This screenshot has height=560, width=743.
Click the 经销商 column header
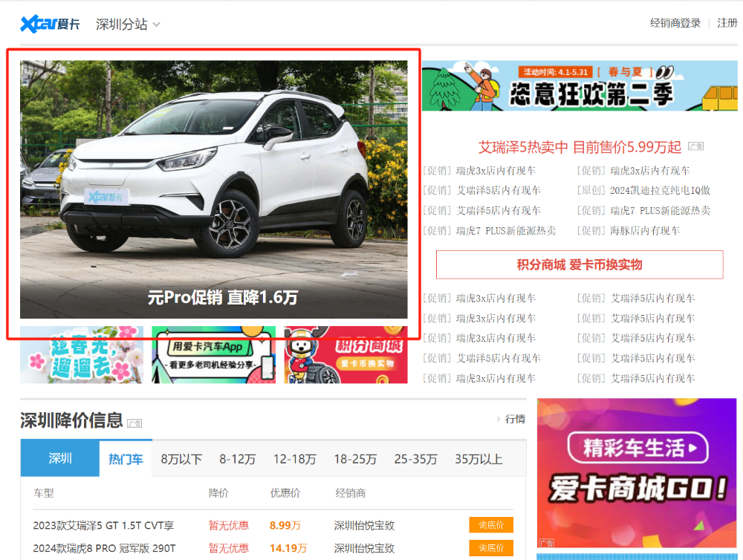(351, 493)
